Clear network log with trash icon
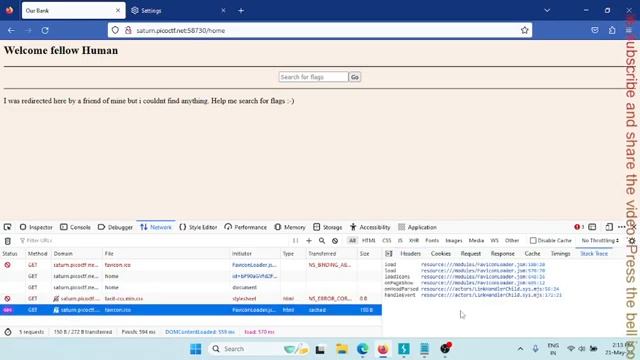The width and height of the screenshot is (640, 360). coord(7,241)
